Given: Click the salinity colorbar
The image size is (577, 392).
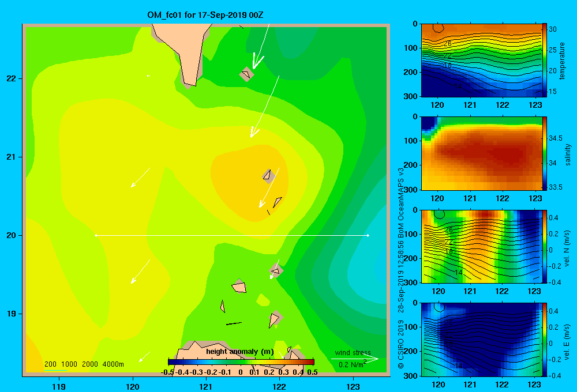Looking at the screenshot, I should coord(544,153).
